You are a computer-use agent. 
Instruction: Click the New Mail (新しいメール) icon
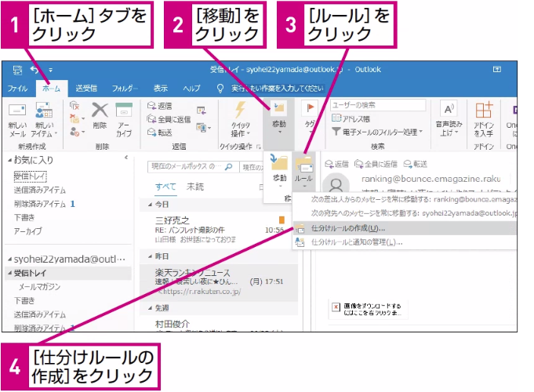tap(17, 111)
